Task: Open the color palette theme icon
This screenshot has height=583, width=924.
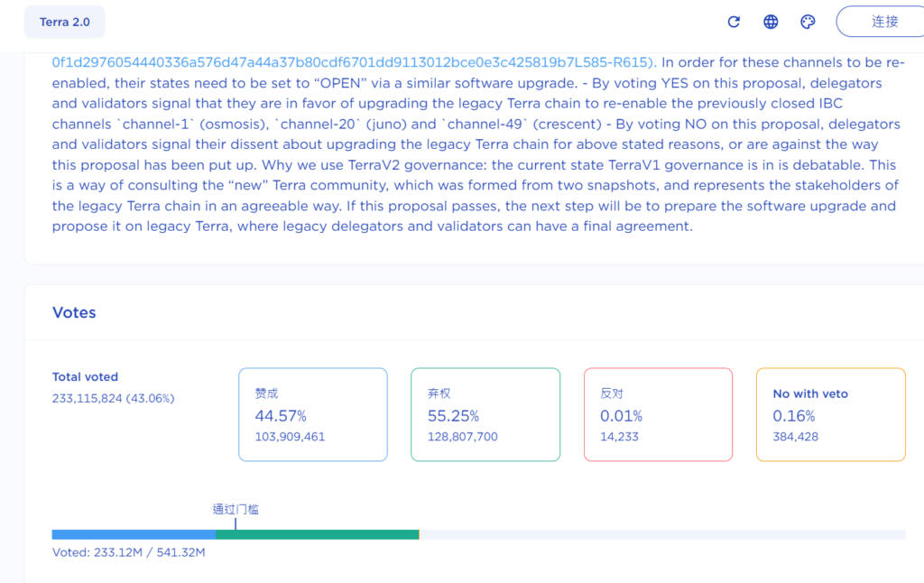Action: (x=808, y=22)
